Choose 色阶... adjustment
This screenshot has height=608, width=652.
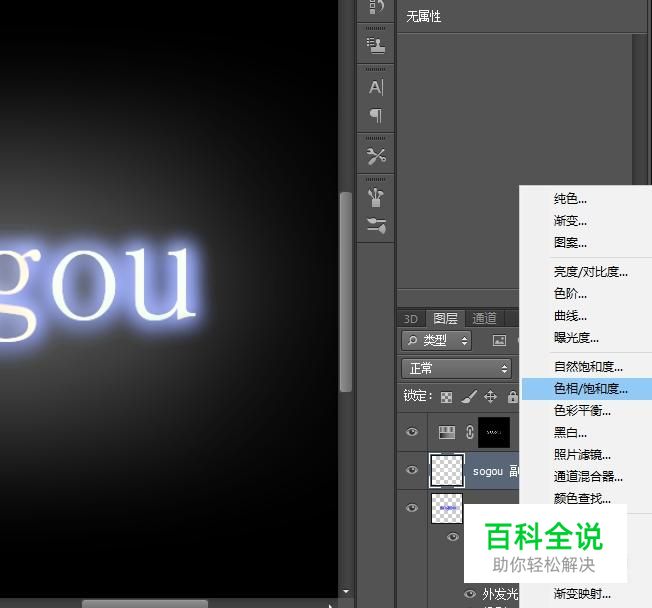570,294
